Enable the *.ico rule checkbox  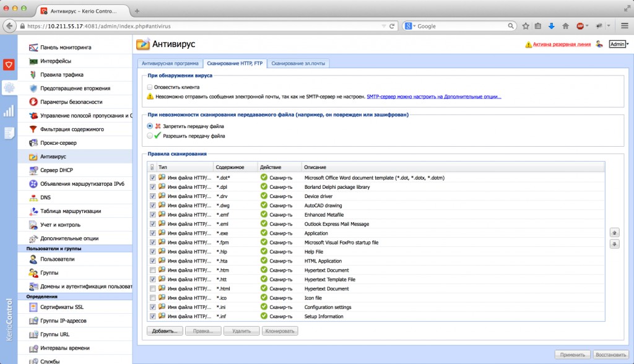[x=152, y=298]
